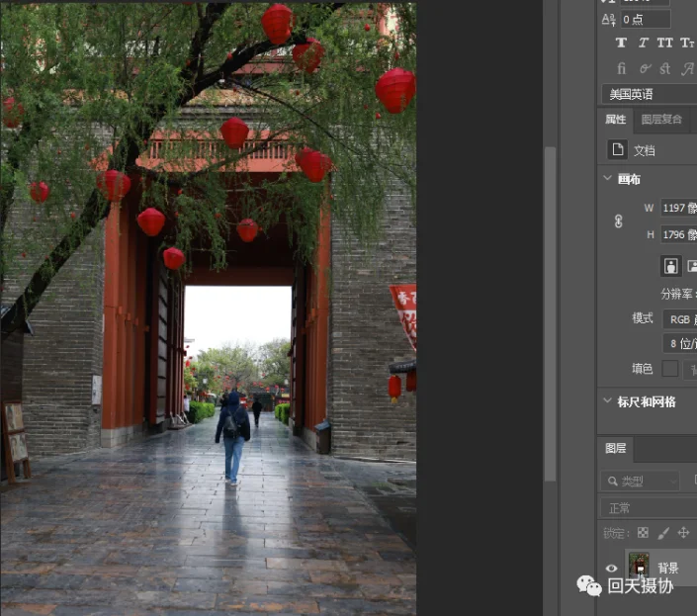Select the 背景 layer thumbnail
The width and height of the screenshot is (697, 616).
point(639,566)
